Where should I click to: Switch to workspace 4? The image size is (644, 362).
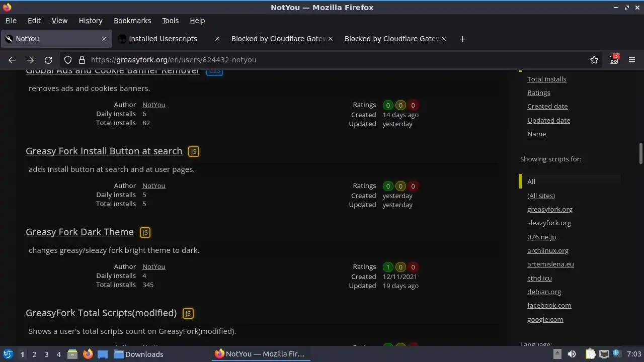pos(58,354)
